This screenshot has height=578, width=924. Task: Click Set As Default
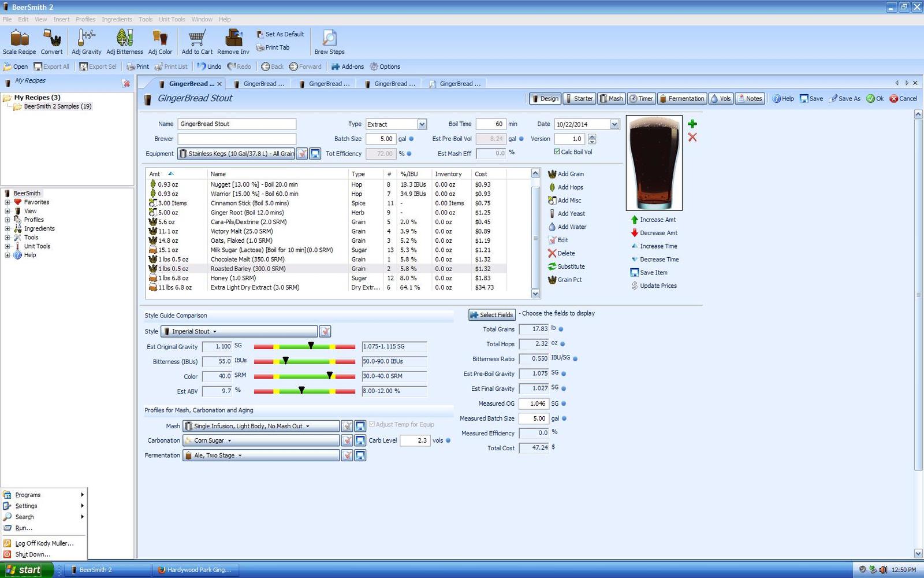pos(280,34)
